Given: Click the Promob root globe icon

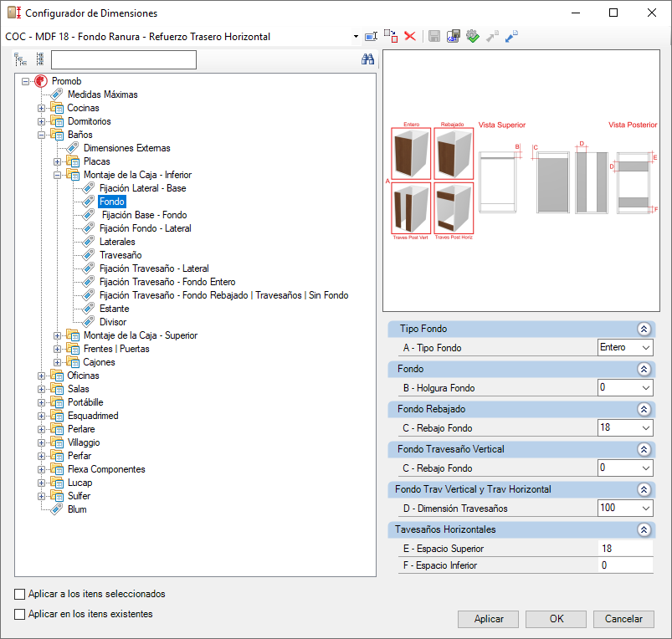Looking at the screenshot, I should pos(41,81).
